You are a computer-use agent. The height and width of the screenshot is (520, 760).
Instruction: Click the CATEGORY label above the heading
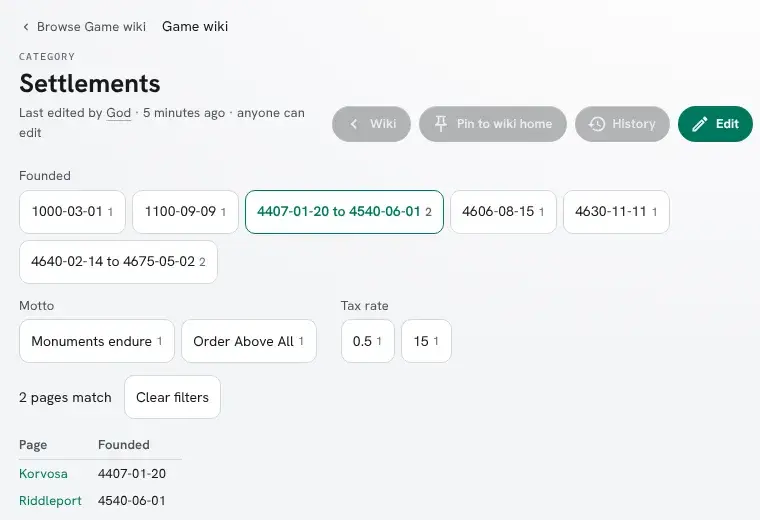pos(47,57)
